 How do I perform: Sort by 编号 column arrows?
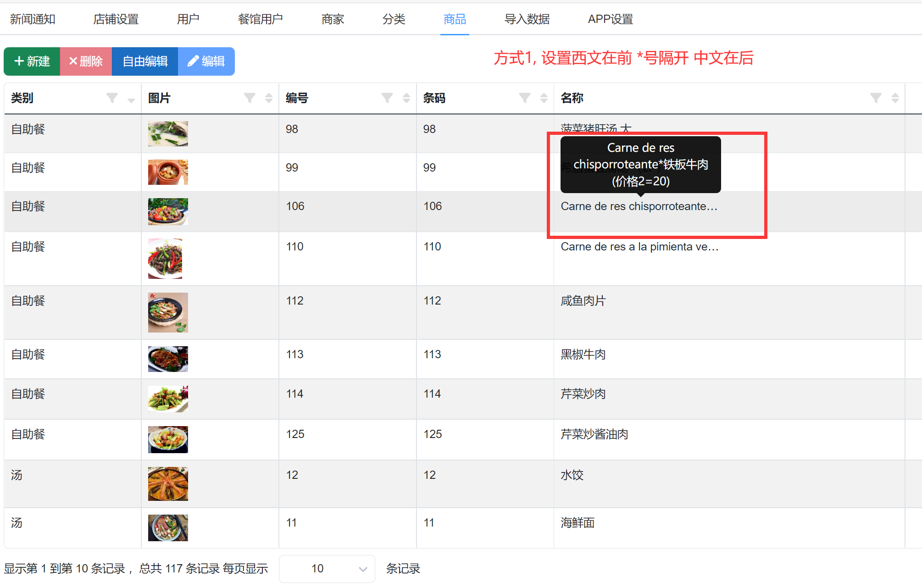[406, 98]
